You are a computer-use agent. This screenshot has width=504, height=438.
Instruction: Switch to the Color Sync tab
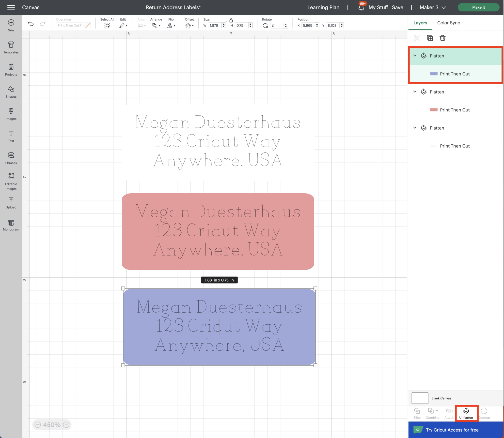448,23
